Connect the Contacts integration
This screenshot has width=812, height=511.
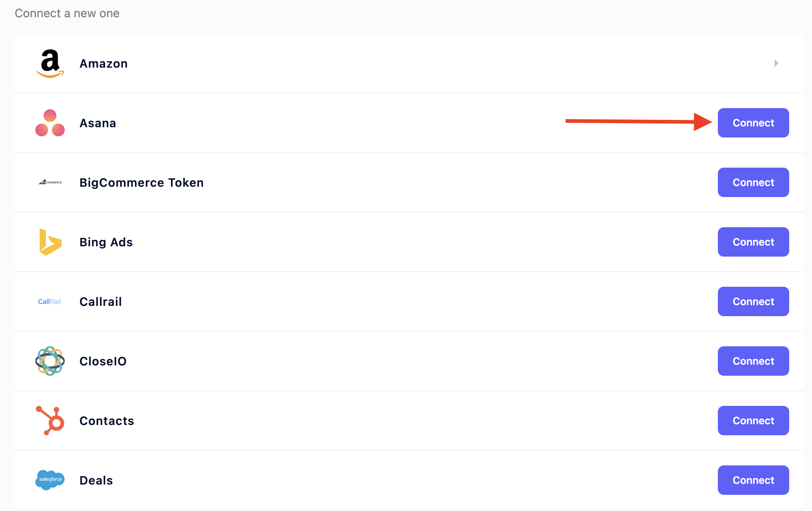pyautogui.click(x=753, y=421)
